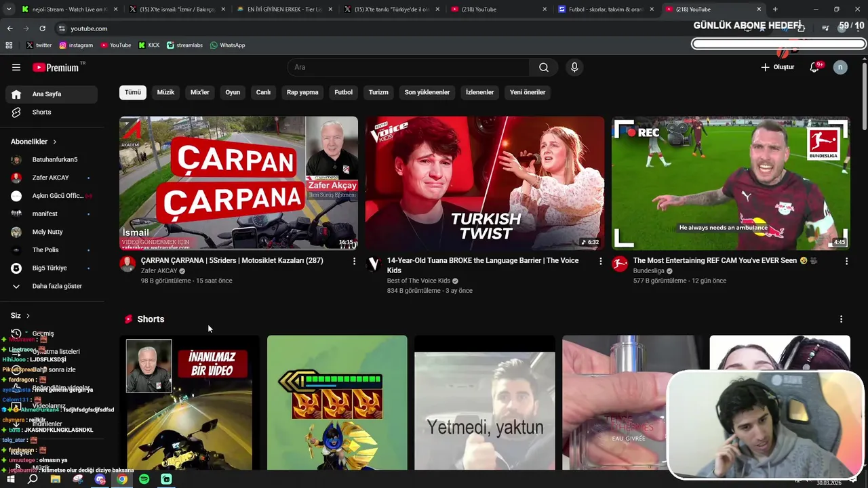Select the İzlenenler filter chip
Viewport: 868px width, 488px height.
[480, 92]
